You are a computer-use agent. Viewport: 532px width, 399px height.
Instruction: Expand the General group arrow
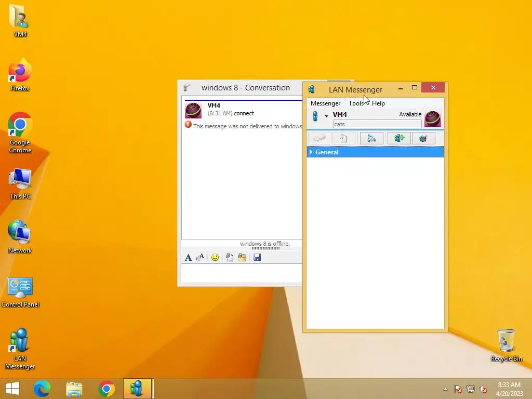[311, 152]
